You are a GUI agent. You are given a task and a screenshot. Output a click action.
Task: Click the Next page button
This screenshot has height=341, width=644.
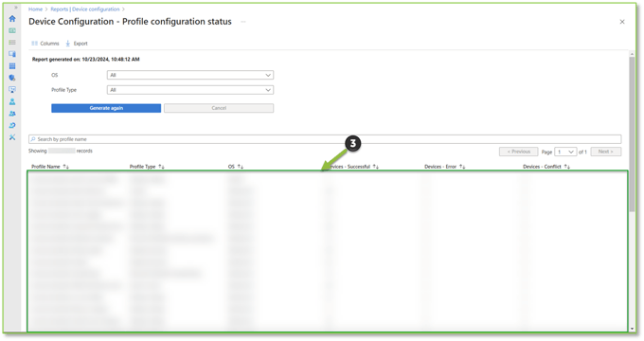coord(606,152)
